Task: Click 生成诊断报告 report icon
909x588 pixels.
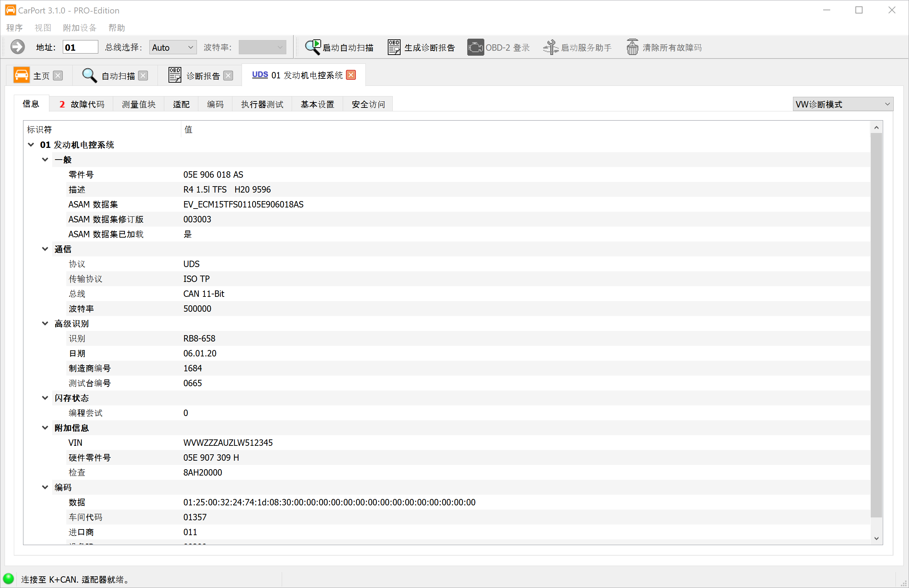Action: (394, 48)
